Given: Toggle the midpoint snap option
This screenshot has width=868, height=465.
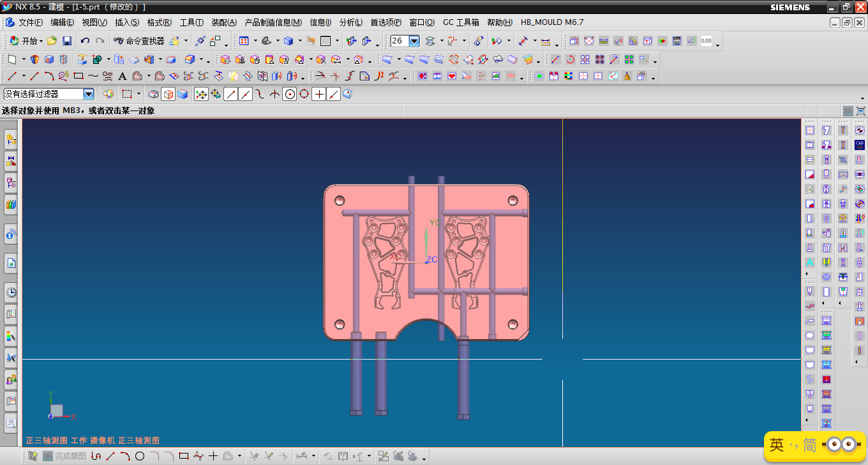Looking at the screenshot, I should pos(245,94).
